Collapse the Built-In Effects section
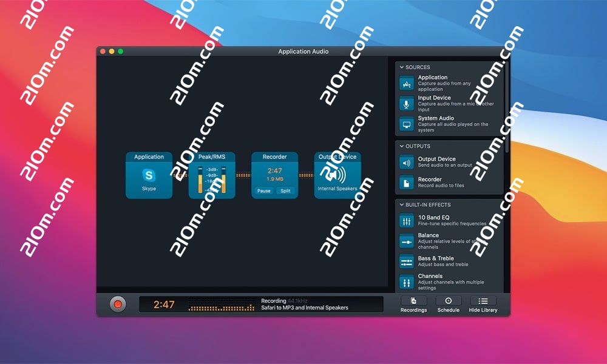 (402, 205)
